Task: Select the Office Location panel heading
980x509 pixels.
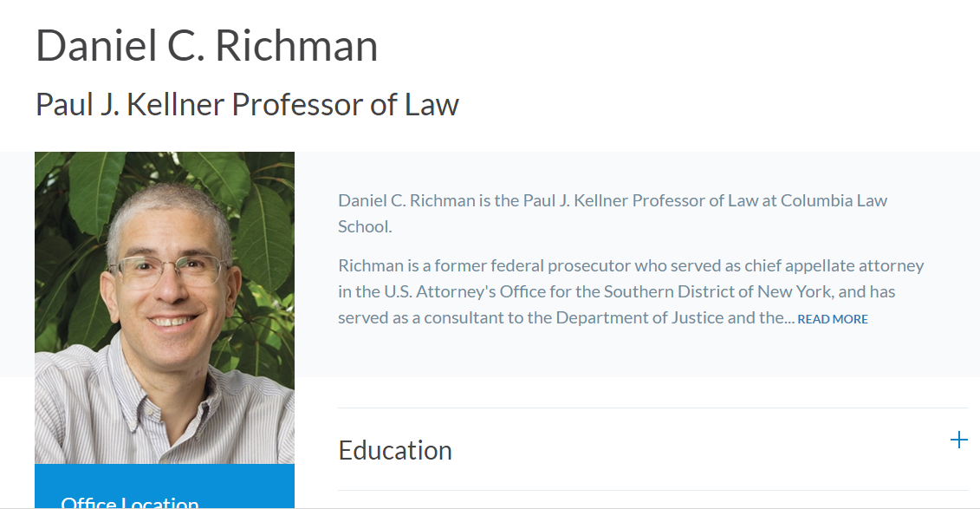Action: (130, 502)
